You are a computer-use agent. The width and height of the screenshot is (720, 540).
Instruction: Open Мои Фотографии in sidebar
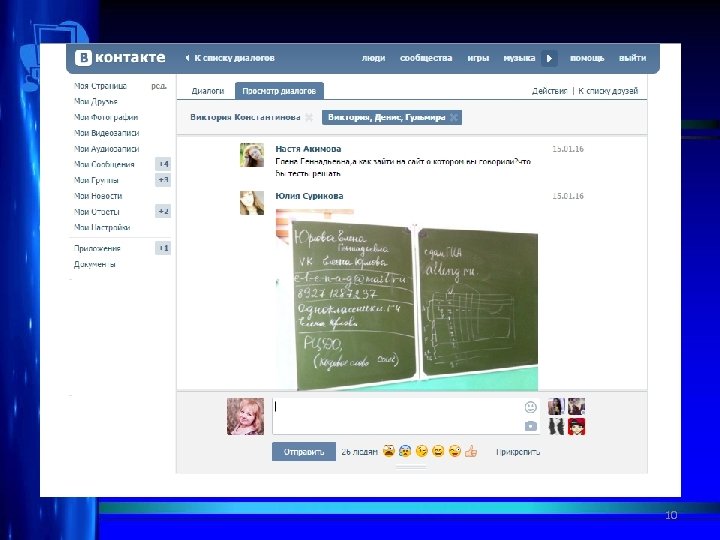106,117
